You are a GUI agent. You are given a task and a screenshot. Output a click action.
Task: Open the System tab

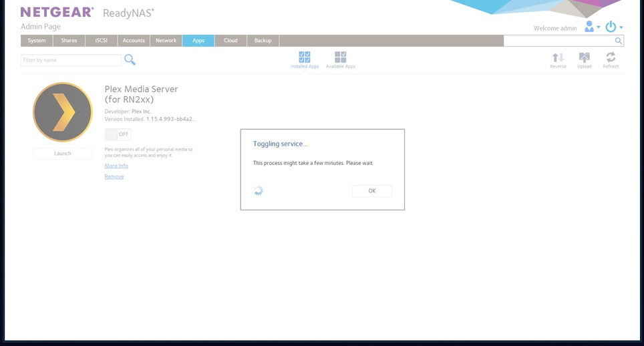[37, 41]
